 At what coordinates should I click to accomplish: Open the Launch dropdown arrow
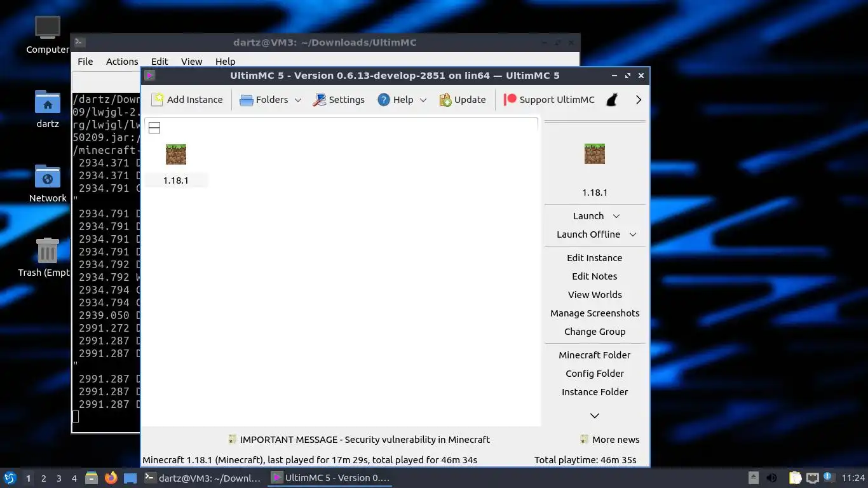616,216
